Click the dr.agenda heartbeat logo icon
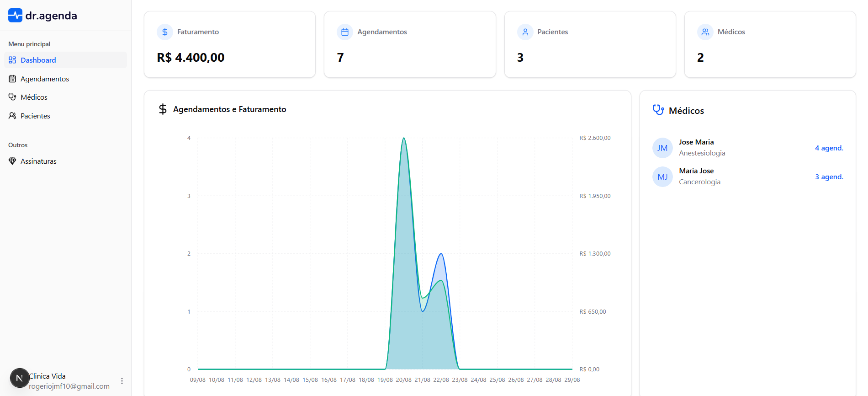Screen dimensions: 868x396 click(x=15, y=16)
